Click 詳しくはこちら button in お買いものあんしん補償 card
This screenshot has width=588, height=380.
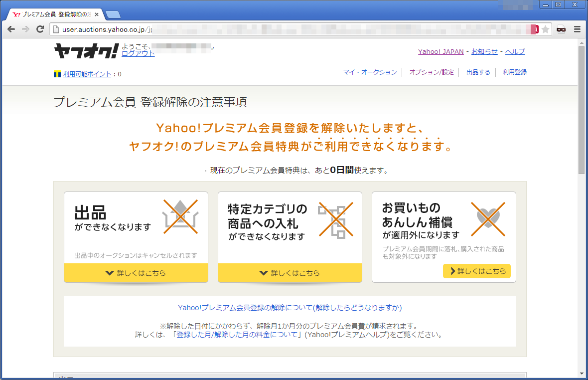pyautogui.click(x=476, y=271)
